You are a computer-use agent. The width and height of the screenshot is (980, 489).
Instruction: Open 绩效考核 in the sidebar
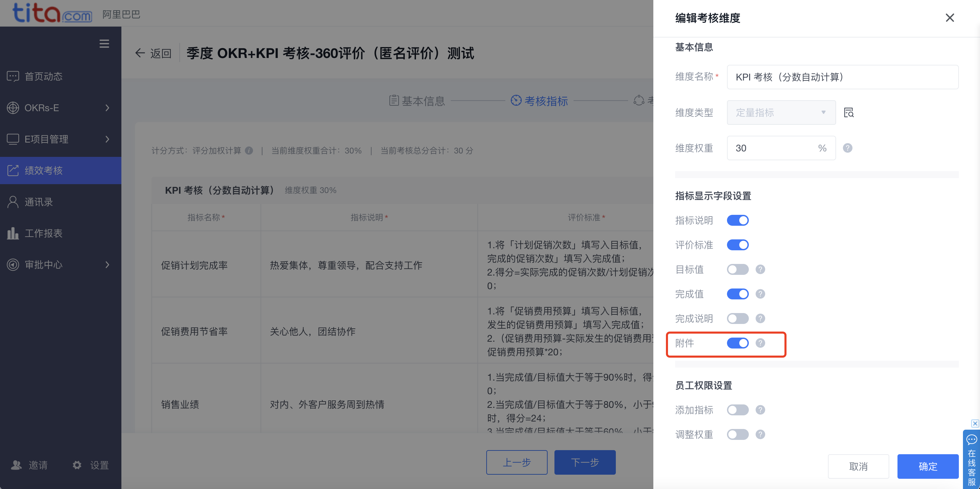coord(60,171)
